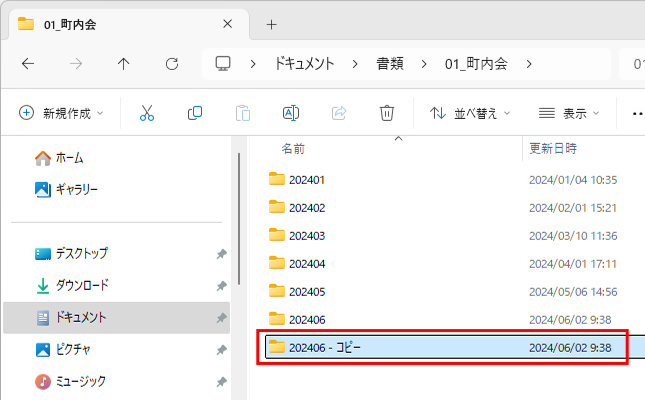The width and height of the screenshot is (645, 400).
Task: Open the 新規作成 menu
Action: pos(61,113)
